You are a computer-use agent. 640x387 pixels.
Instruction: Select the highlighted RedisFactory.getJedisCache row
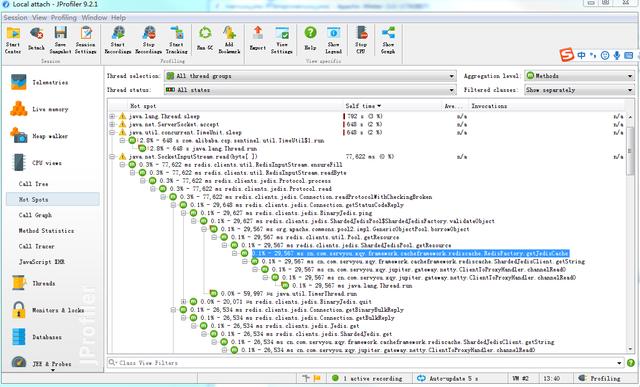tap(410, 253)
